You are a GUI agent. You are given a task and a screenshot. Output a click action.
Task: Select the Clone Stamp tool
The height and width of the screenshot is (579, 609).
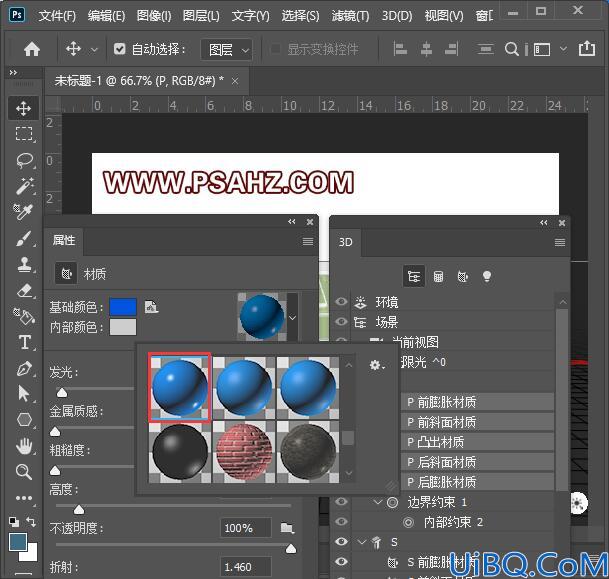[24, 264]
